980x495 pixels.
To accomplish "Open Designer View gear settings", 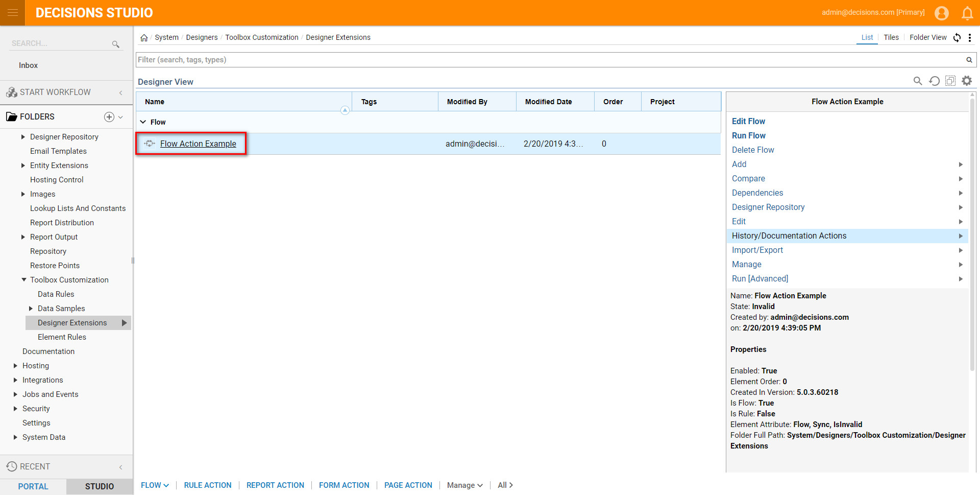I will (x=967, y=81).
